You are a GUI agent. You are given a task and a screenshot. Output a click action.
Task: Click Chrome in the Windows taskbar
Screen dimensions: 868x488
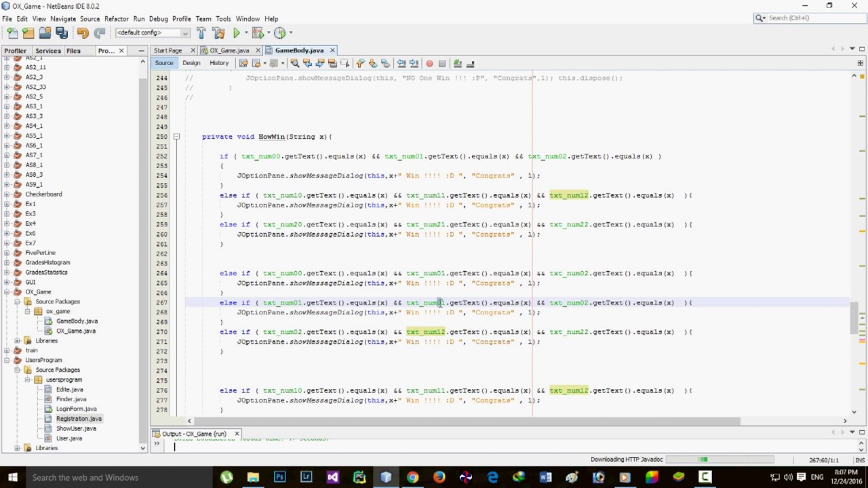pos(412,477)
